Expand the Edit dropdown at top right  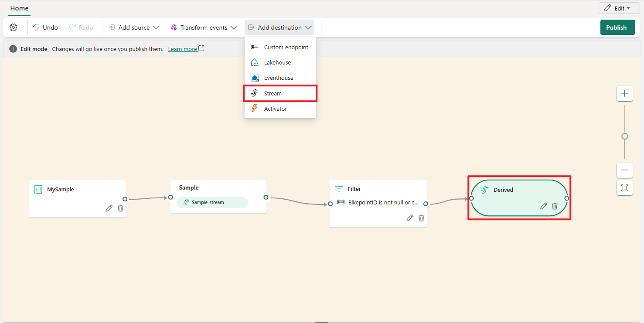pyautogui.click(x=619, y=8)
